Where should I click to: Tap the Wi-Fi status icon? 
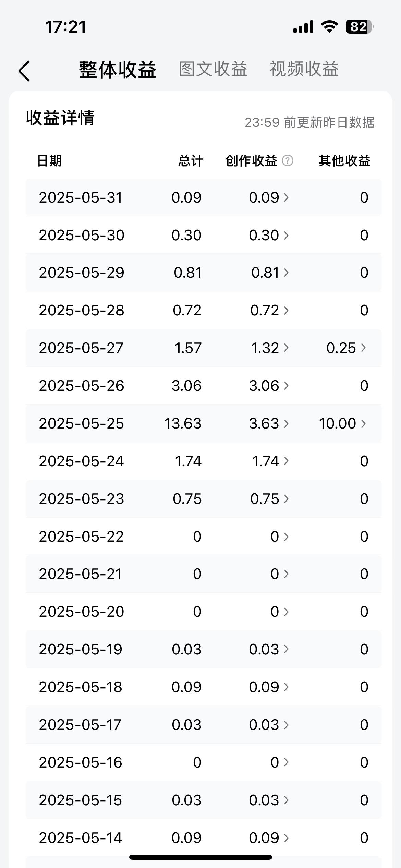[x=329, y=26]
